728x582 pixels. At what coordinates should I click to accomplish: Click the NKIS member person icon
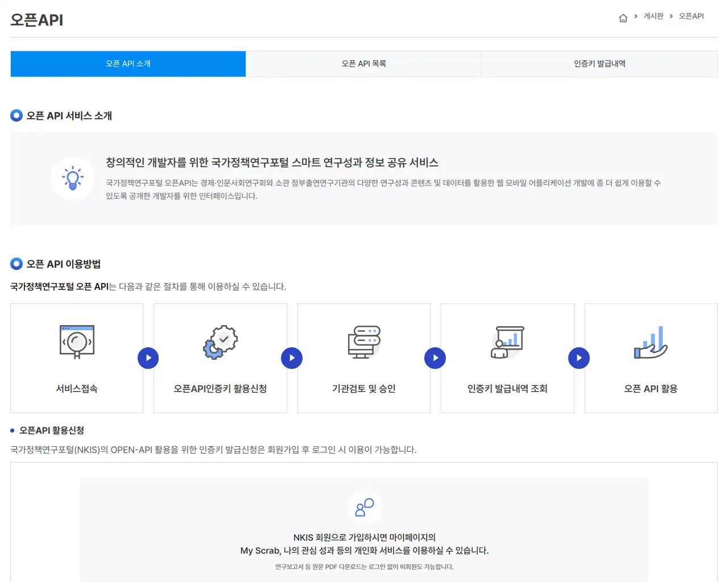[x=364, y=506]
